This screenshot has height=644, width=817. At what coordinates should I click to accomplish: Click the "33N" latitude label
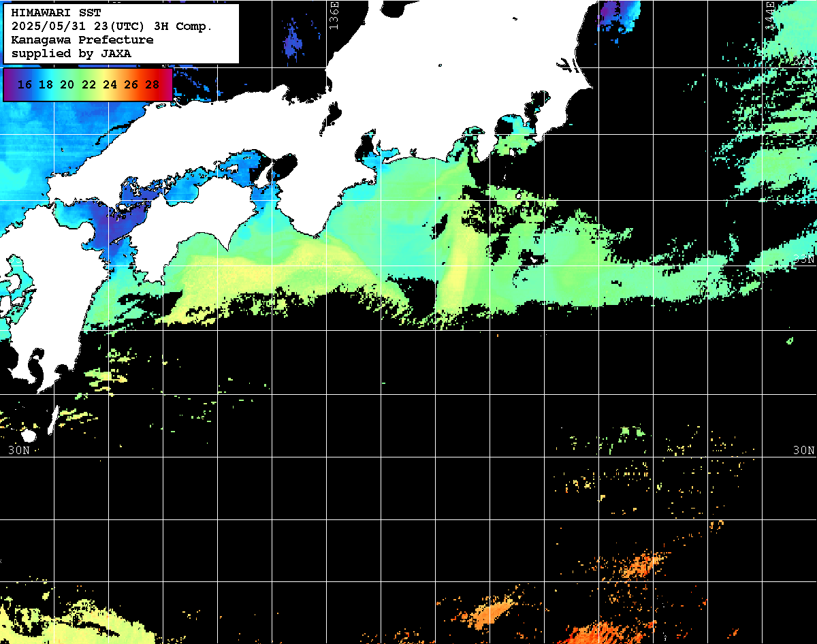[805, 259]
